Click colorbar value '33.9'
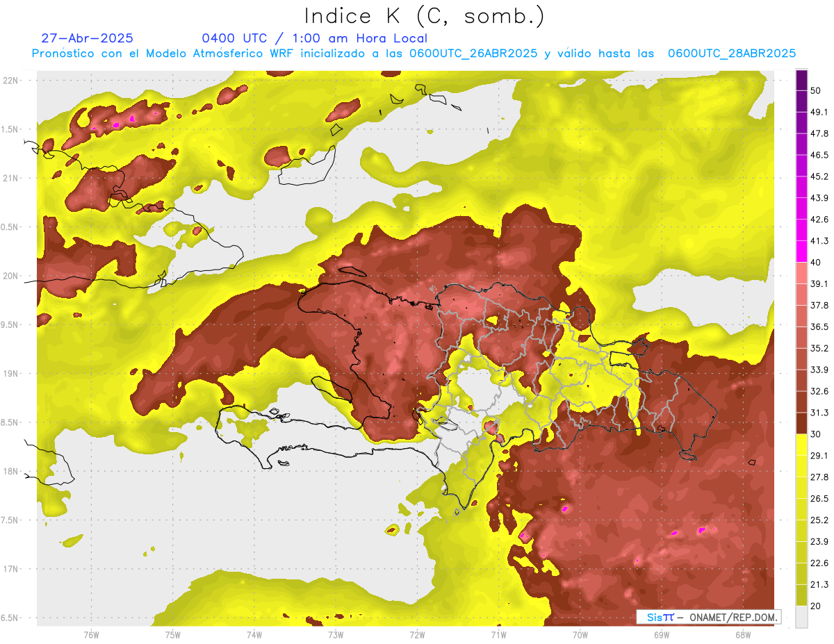834x644 pixels. (x=819, y=370)
